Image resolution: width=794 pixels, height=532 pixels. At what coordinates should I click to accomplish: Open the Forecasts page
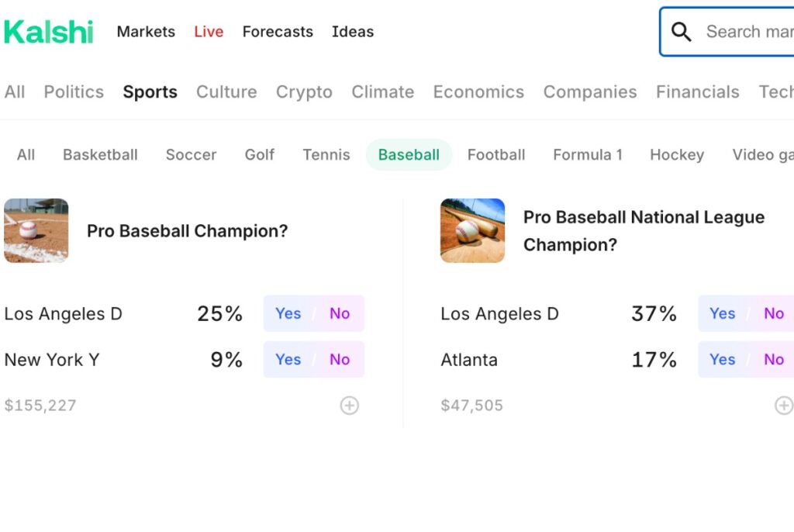click(278, 32)
